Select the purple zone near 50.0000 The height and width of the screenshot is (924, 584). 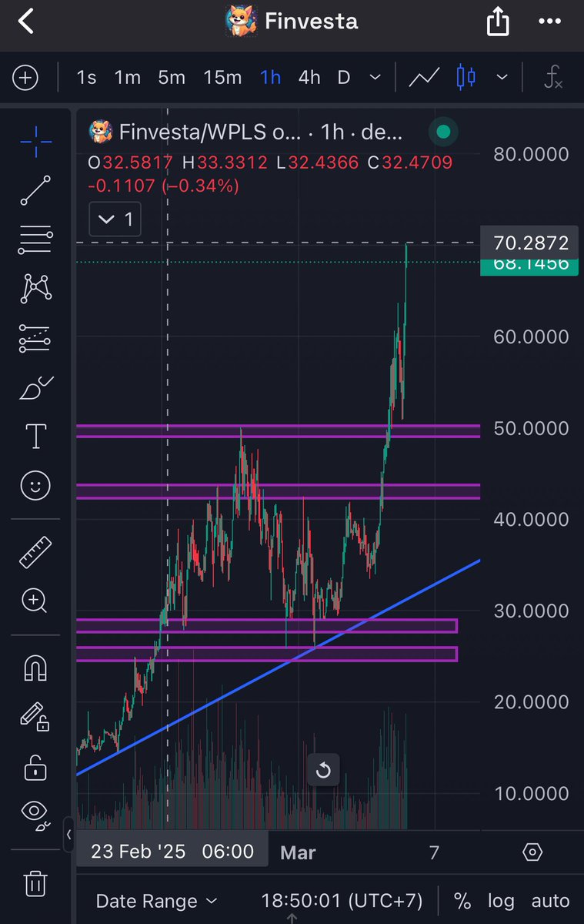pyautogui.click(x=278, y=430)
